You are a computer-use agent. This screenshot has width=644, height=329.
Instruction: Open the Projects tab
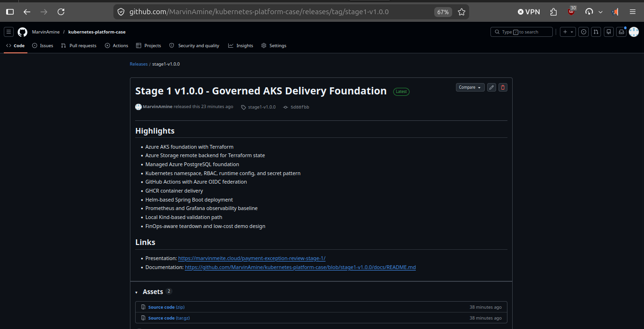pyautogui.click(x=148, y=46)
